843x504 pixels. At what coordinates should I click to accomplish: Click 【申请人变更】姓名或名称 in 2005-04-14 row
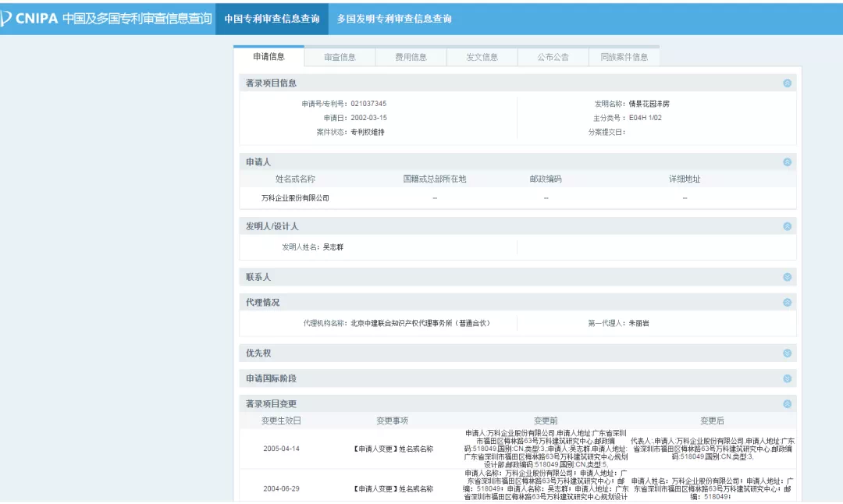click(x=393, y=449)
